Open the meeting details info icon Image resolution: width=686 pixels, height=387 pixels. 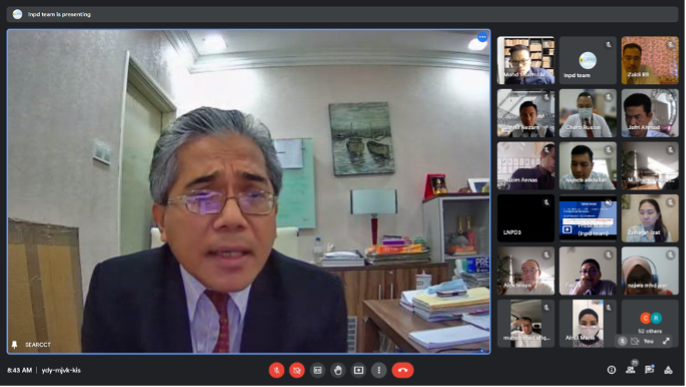(x=612, y=370)
